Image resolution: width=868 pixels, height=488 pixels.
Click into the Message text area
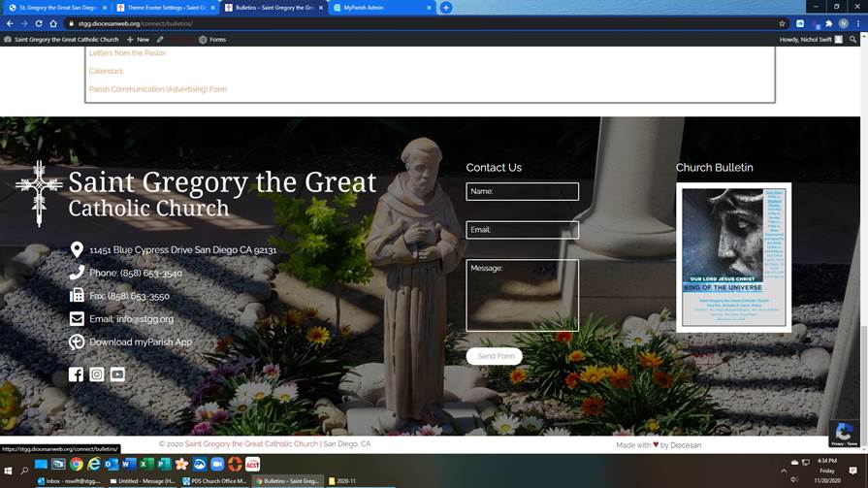pyautogui.click(x=522, y=295)
